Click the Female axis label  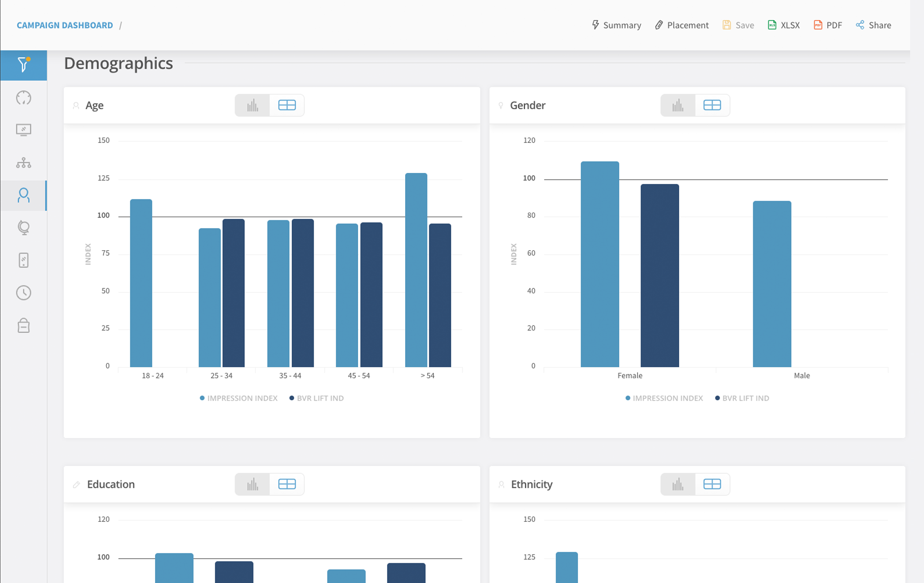click(x=630, y=375)
